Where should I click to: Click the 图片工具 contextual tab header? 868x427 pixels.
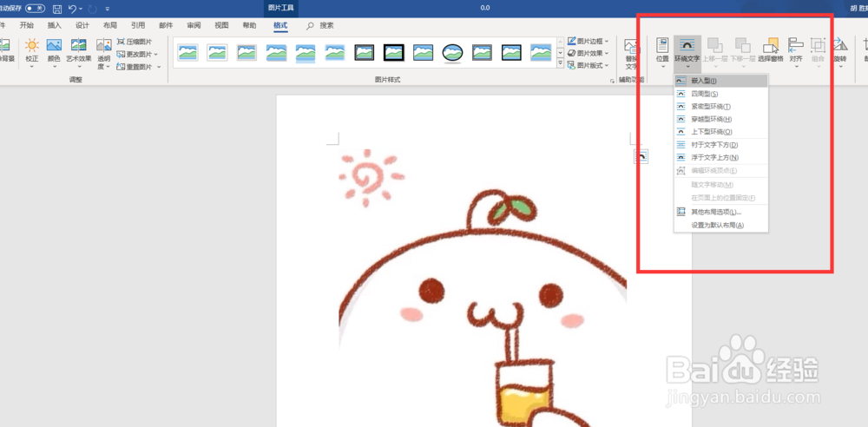coord(282,8)
